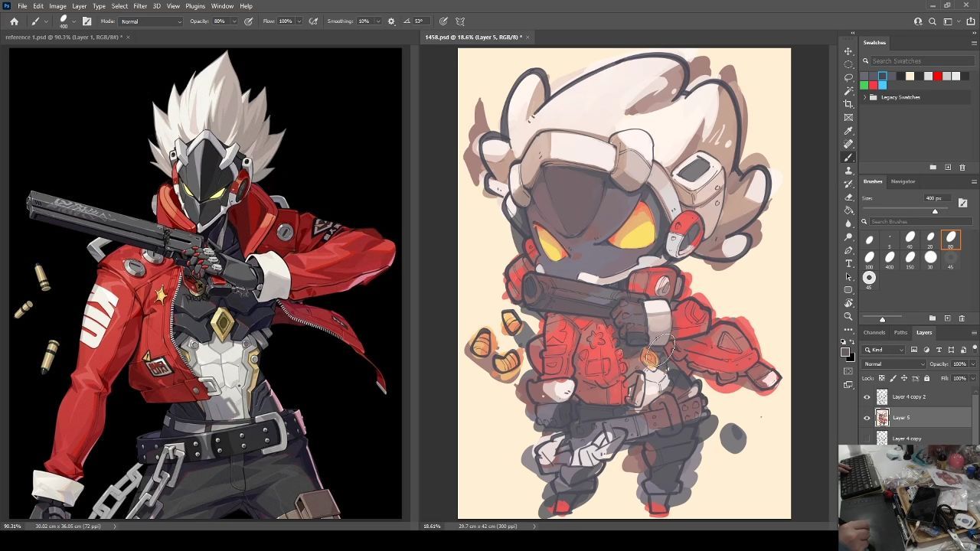The image size is (980, 551).
Task: Click the foreground color box
Action: [845, 352]
